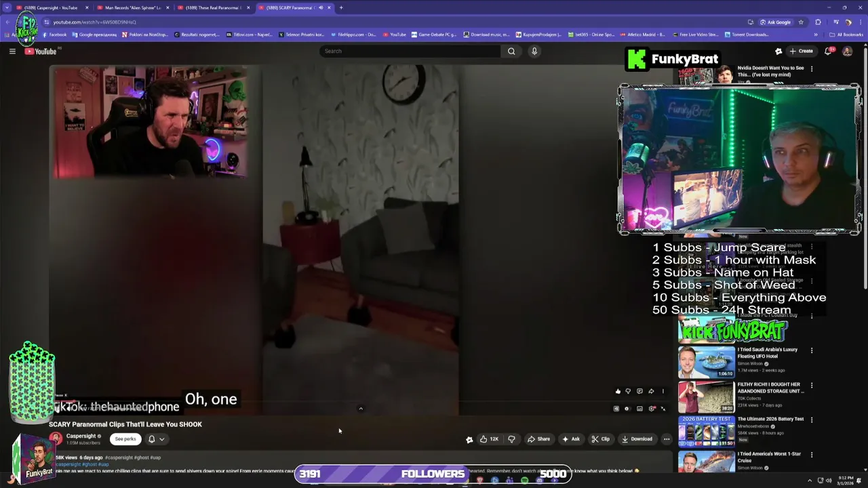
Task: Open YouTube notifications bell
Action: click(x=829, y=51)
